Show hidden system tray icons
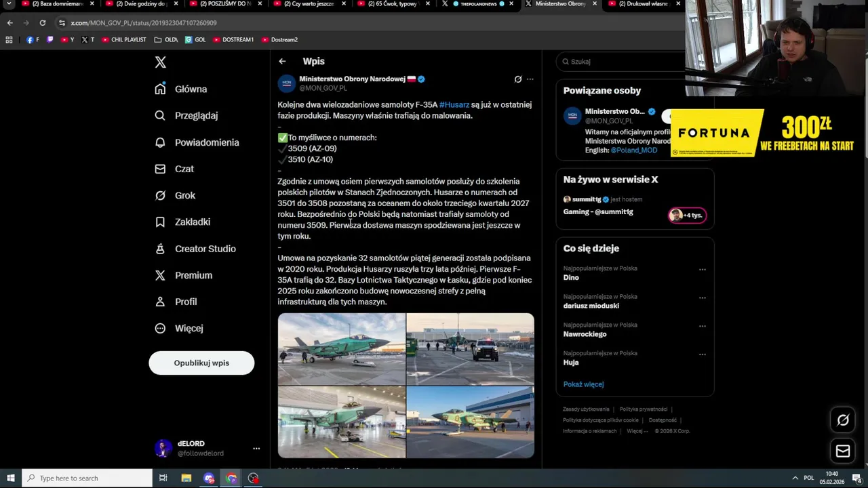 pos(795,478)
